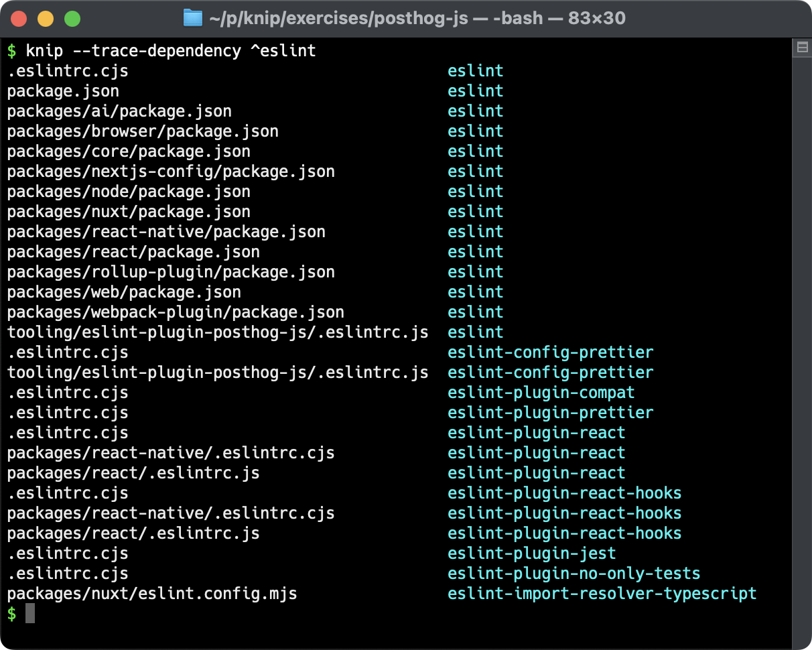Select eslint-config-prettier beside the .eslintrc.cjs entry

[550, 352]
